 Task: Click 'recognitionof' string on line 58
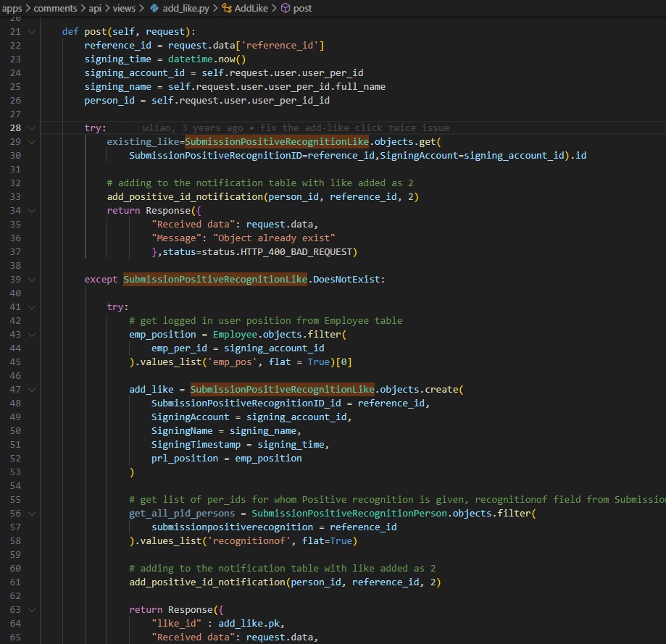[x=249, y=541]
